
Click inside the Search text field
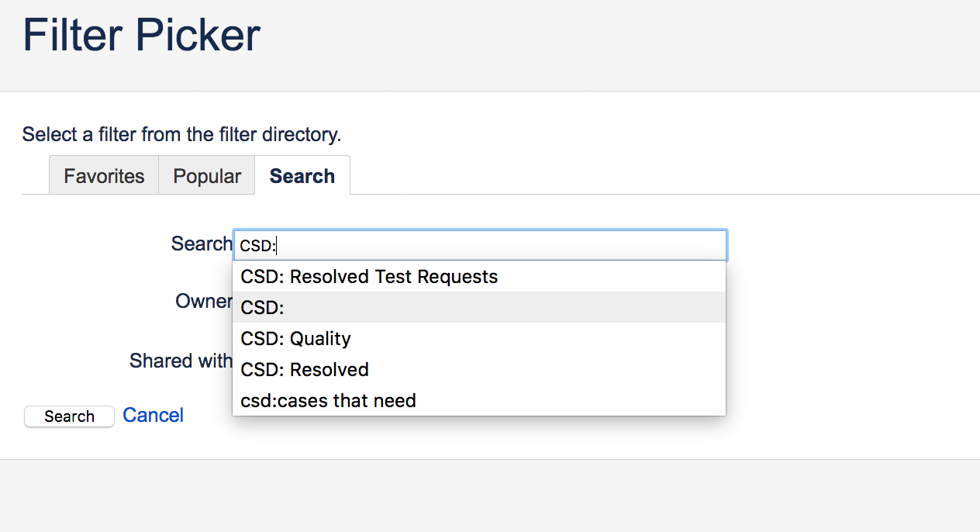[479, 245]
